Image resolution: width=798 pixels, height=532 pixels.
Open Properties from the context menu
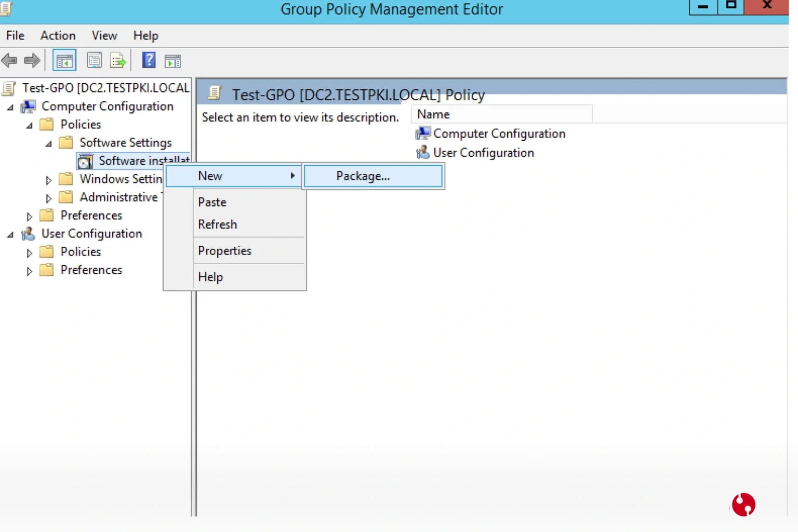235,251
